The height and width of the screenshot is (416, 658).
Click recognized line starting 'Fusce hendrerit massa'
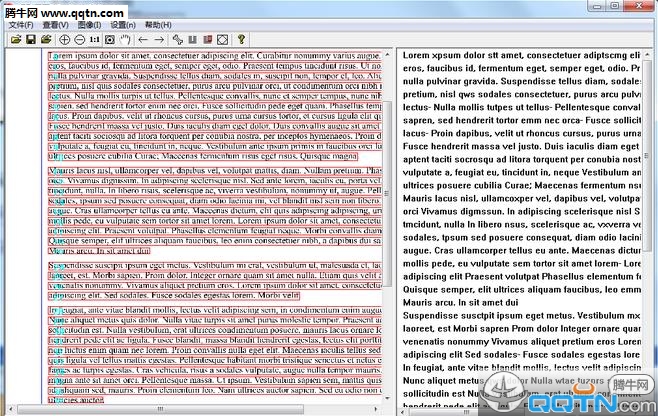(521, 147)
